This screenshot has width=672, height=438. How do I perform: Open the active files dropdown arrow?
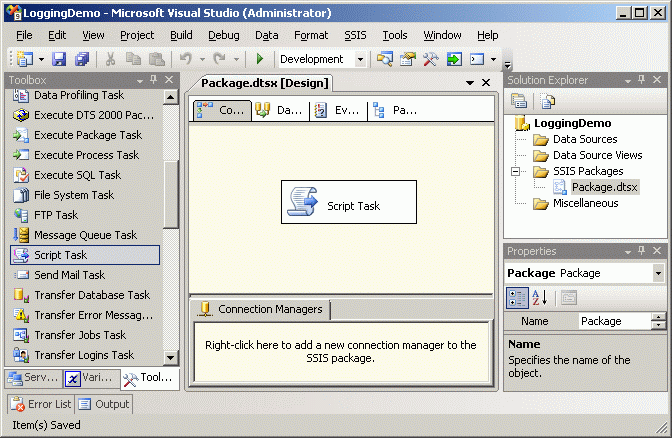click(x=470, y=83)
